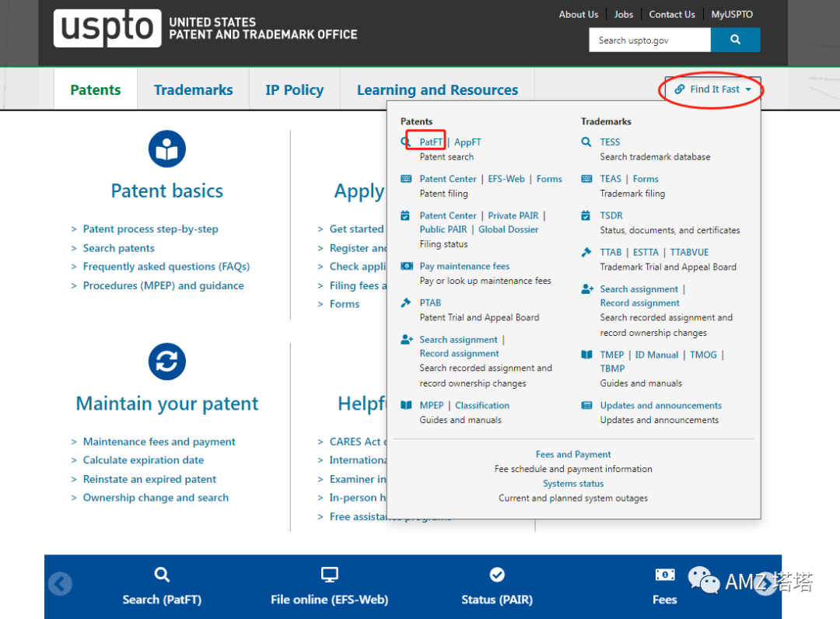Click in the Search uspto.gov field
Image resolution: width=840 pixels, height=619 pixels.
click(x=649, y=40)
